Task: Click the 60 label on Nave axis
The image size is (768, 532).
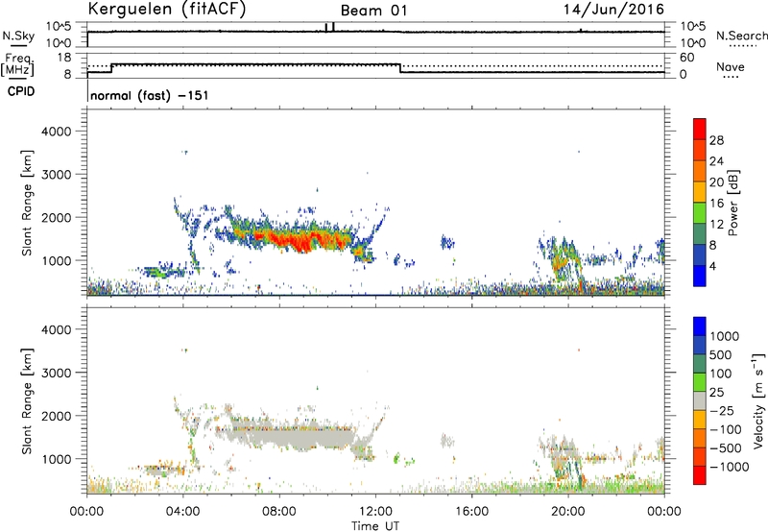Action: coord(687,58)
